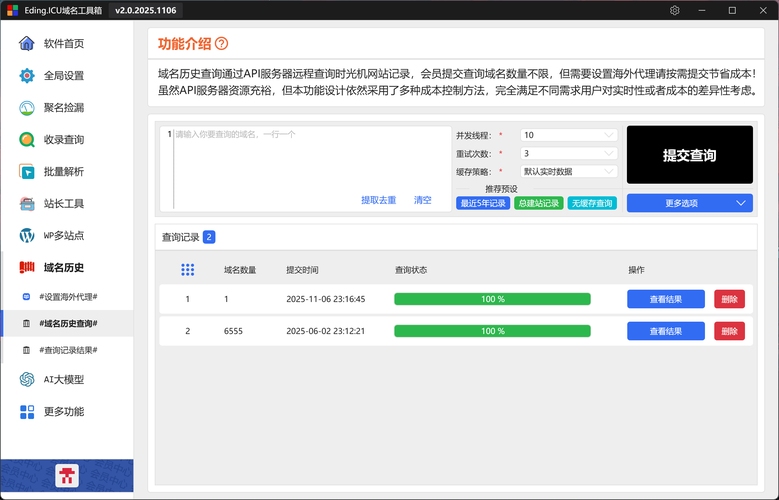The height and width of the screenshot is (500, 779).
Task: Click 清空 link in domain input
Action: click(x=423, y=200)
